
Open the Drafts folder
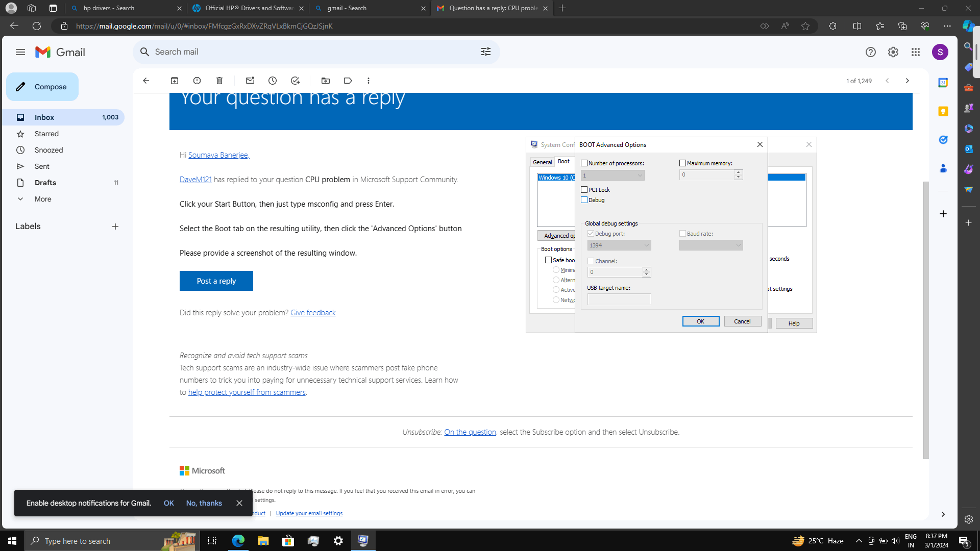tap(45, 183)
